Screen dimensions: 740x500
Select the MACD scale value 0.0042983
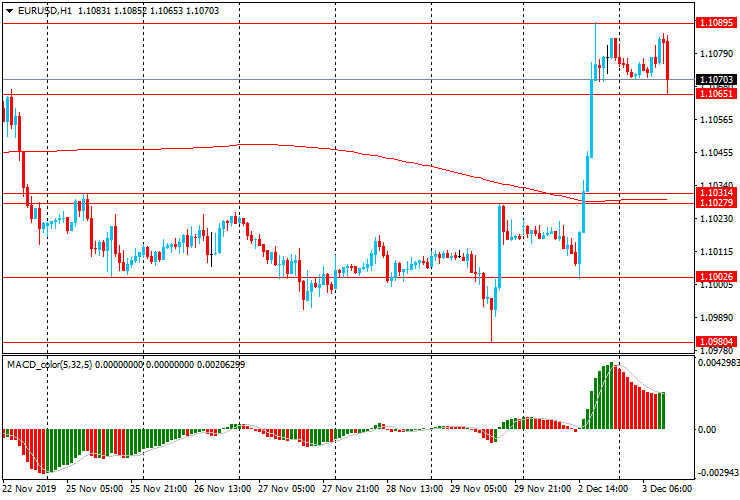[719, 363]
